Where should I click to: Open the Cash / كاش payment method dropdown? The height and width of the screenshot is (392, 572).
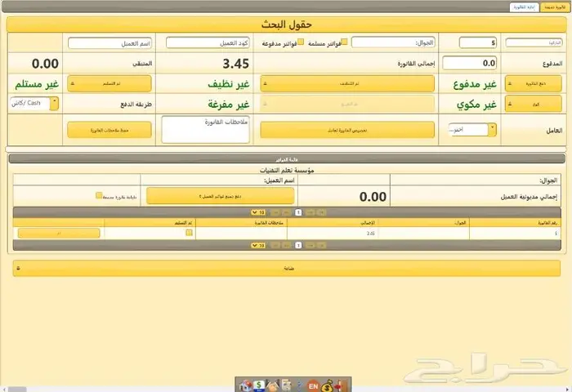coord(34,104)
